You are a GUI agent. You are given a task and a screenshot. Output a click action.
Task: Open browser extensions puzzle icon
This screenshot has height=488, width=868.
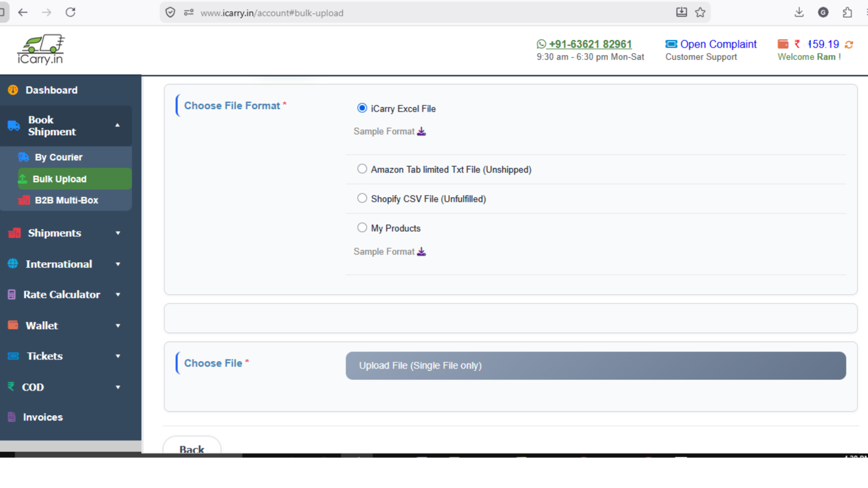(847, 12)
